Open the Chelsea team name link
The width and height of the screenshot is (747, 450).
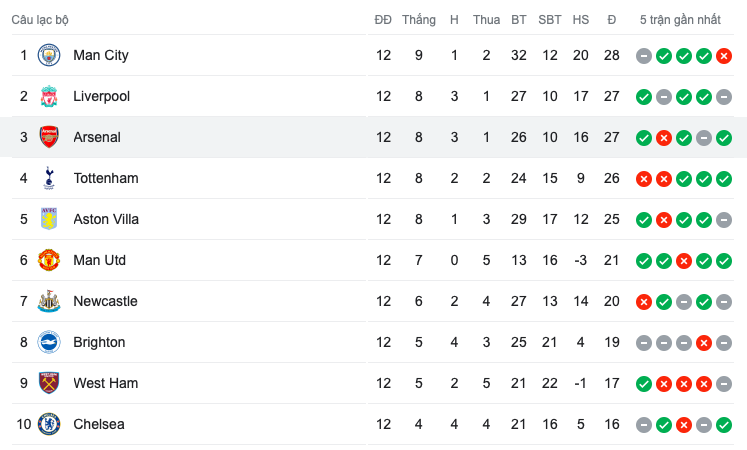click(99, 424)
